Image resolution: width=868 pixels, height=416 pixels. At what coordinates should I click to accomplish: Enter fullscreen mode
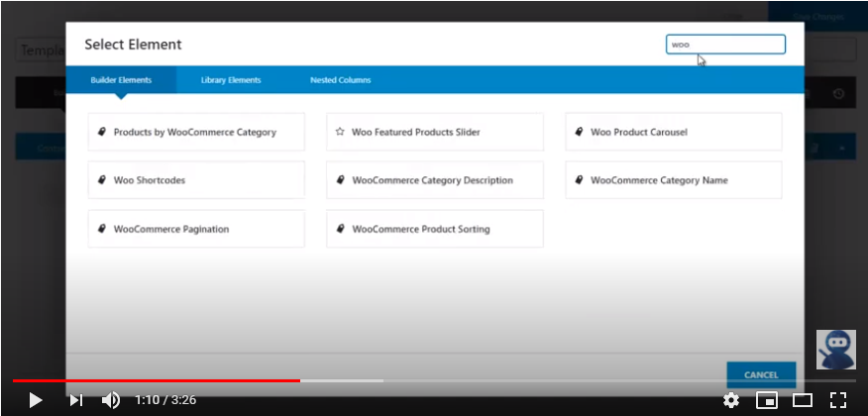click(x=838, y=399)
